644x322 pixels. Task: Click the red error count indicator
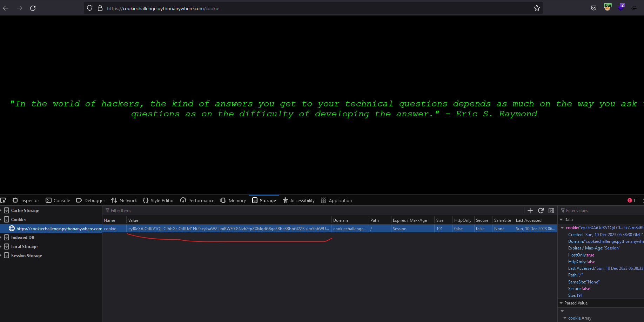point(631,200)
